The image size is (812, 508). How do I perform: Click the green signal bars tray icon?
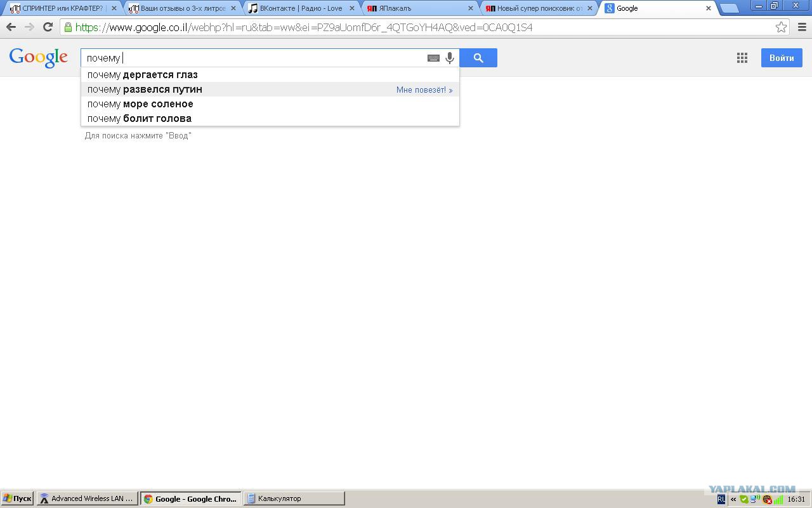(x=778, y=499)
